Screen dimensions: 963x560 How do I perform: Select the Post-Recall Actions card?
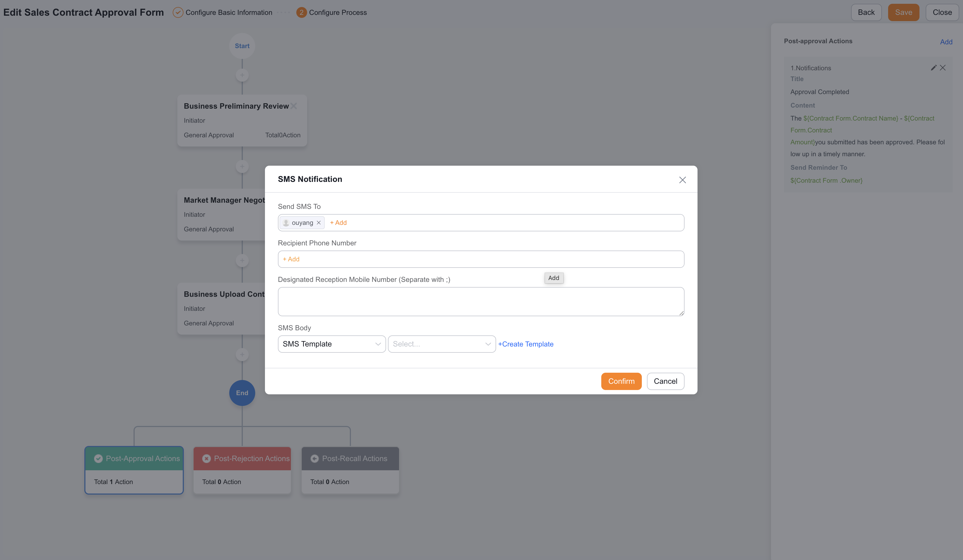[350, 470]
